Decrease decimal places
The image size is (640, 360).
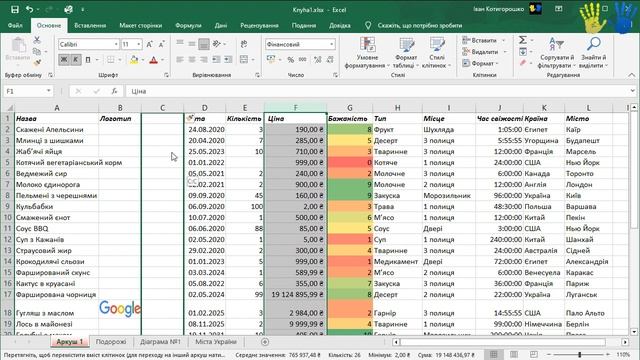tap(330, 60)
